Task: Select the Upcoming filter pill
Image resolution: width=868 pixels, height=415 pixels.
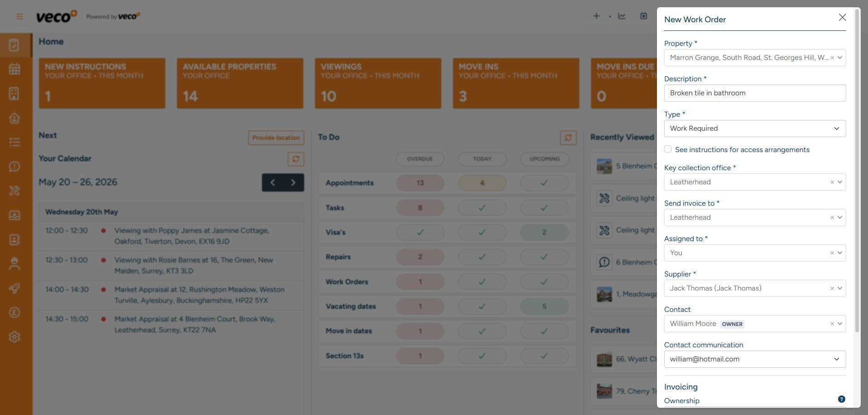Action: (x=544, y=159)
